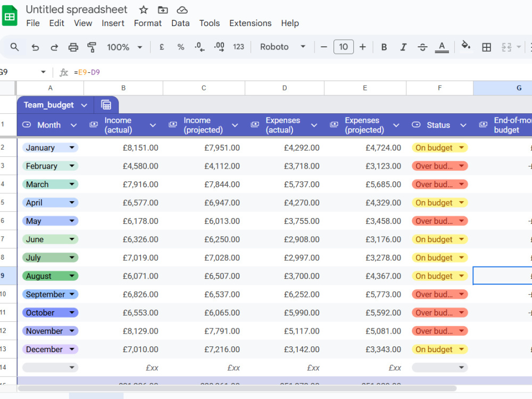Open the Data menu
Screen dimensions: 532x399
pos(180,23)
